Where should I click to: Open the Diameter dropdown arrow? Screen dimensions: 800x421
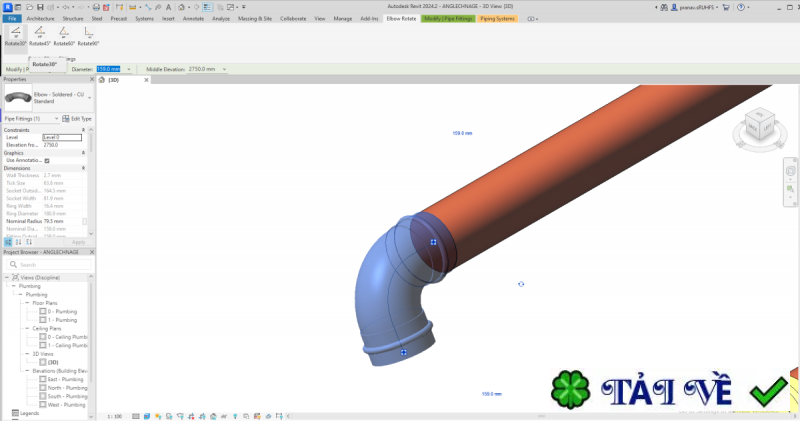tap(129, 69)
